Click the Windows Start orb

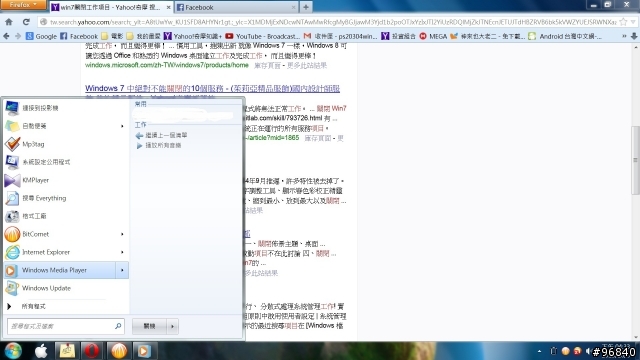(13, 351)
